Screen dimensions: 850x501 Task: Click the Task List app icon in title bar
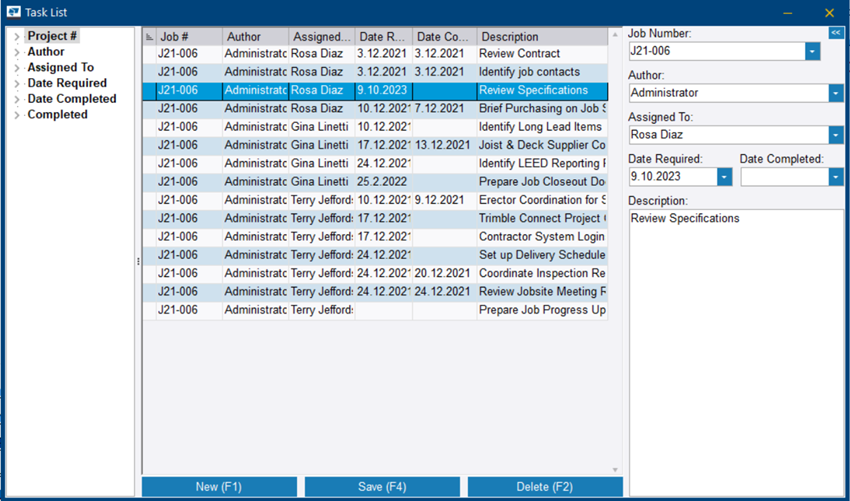14,13
